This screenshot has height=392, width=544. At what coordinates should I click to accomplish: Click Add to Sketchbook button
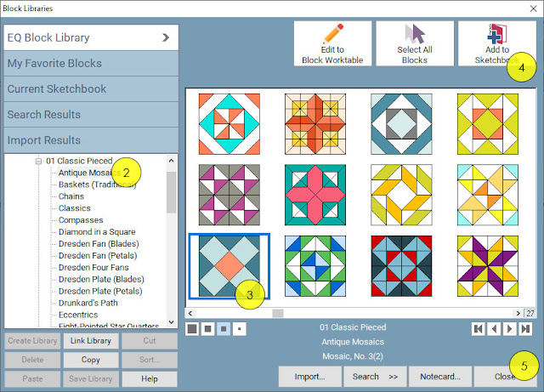pos(496,43)
